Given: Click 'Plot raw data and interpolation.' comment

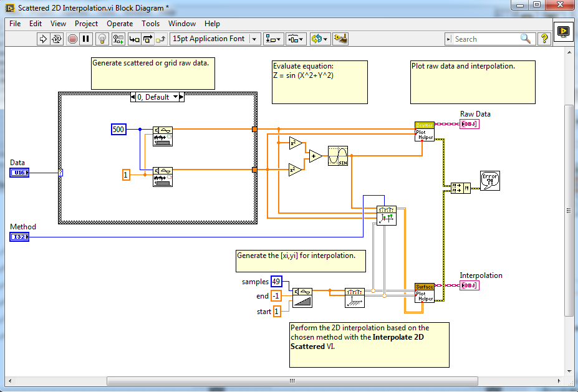Looking at the screenshot, I should (473, 82).
